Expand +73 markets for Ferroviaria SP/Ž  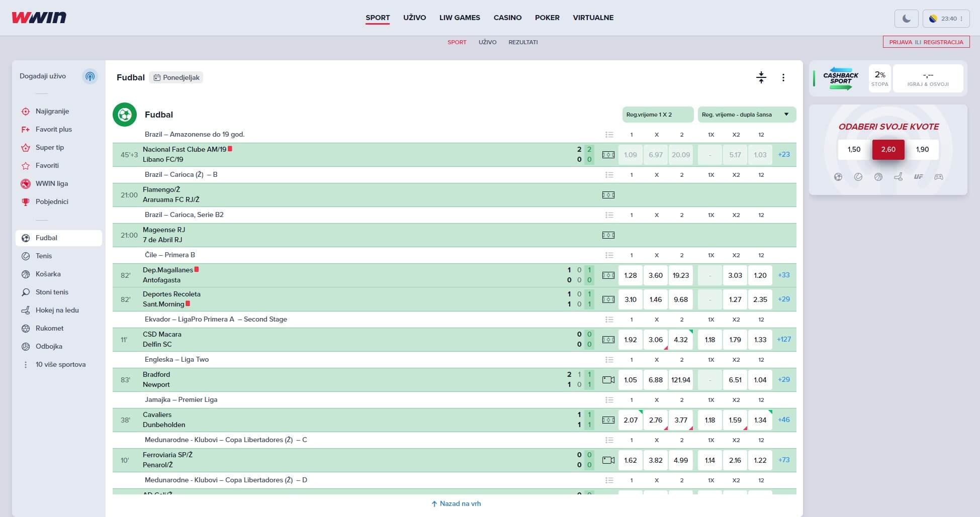[x=784, y=460]
